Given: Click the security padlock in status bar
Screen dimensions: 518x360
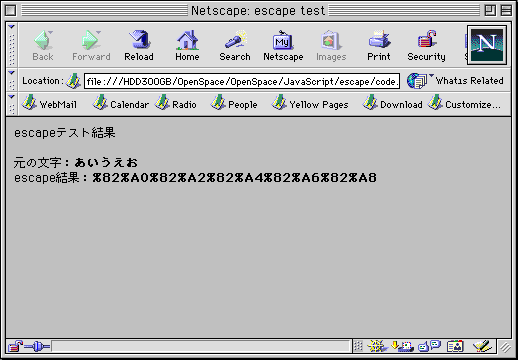Looking at the screenshot, I should 15,346.
